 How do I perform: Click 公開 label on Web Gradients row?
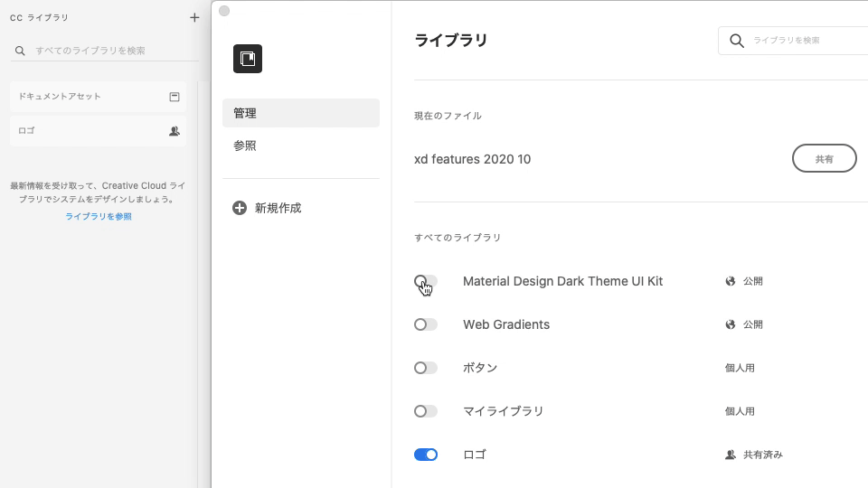[753, 324]
